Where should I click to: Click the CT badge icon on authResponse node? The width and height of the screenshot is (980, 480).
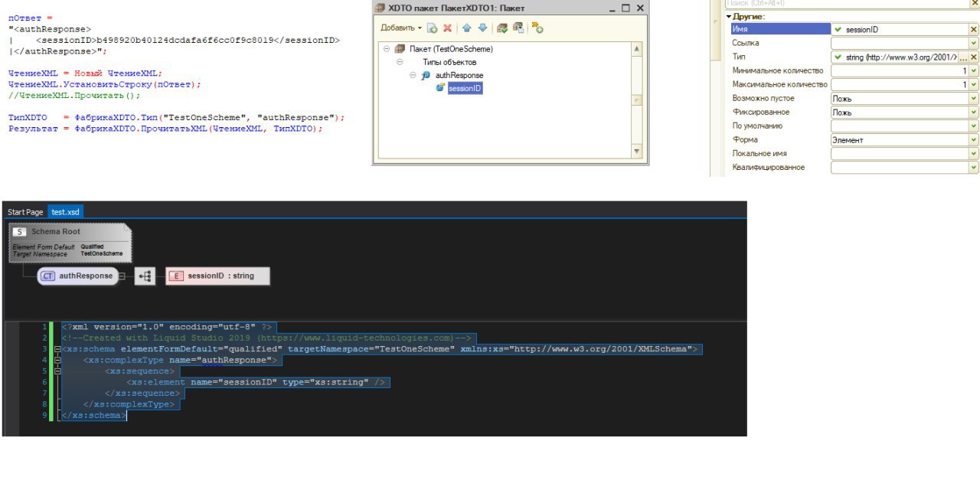[x=48, y=276]
